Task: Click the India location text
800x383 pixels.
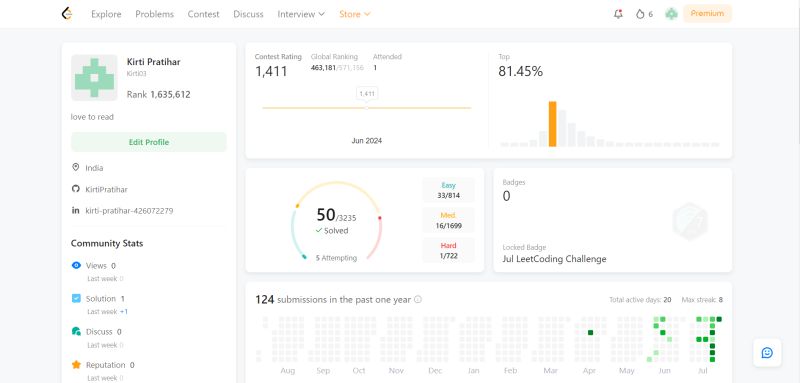Action: coord(94,168)
